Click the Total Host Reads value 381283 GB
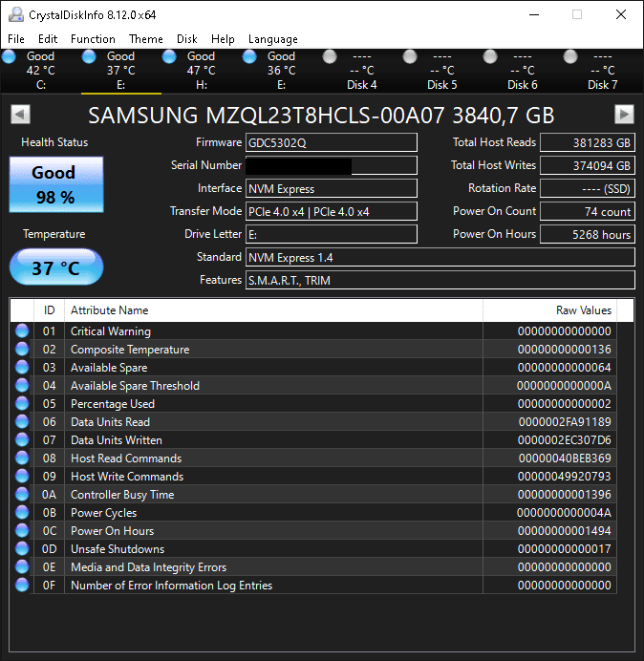Screen dimensions: 644x661 [x=588, y=142]
